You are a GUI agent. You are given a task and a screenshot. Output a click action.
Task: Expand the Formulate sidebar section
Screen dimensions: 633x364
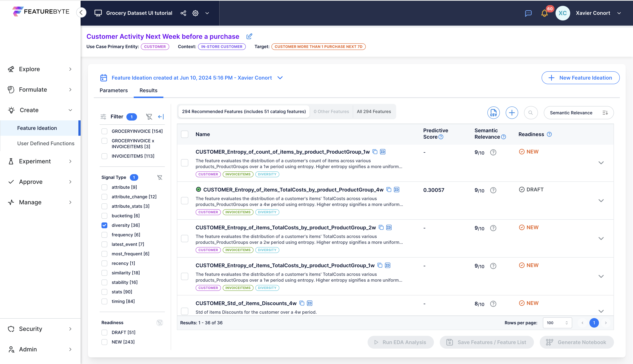40,90
